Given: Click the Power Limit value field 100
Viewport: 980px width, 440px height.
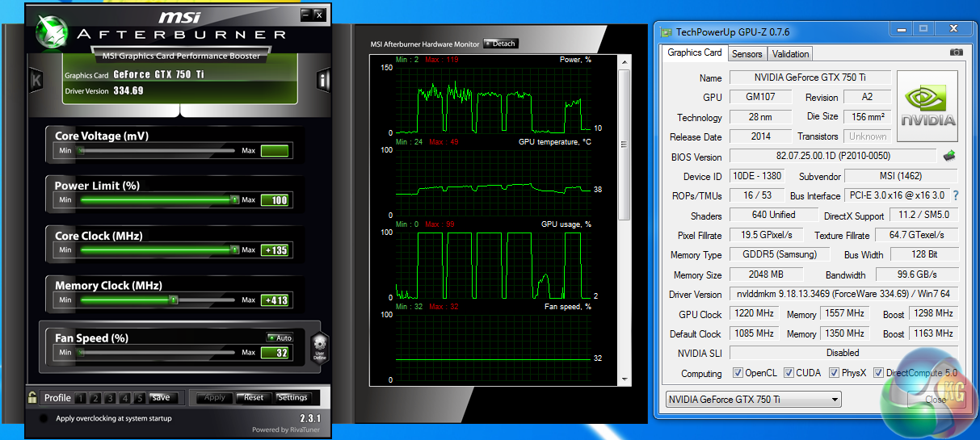Looking at the screenshot, I should tap(275, 200).
